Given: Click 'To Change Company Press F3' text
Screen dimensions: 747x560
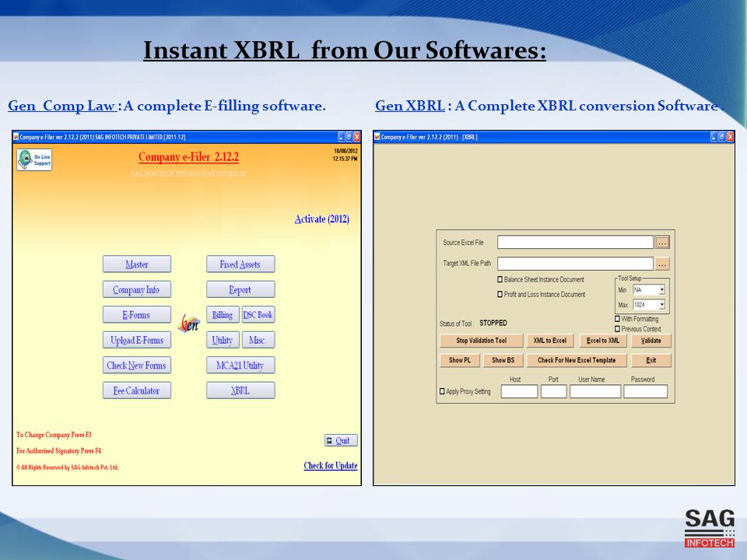Looking at the screenshot, I should point(54,435).
